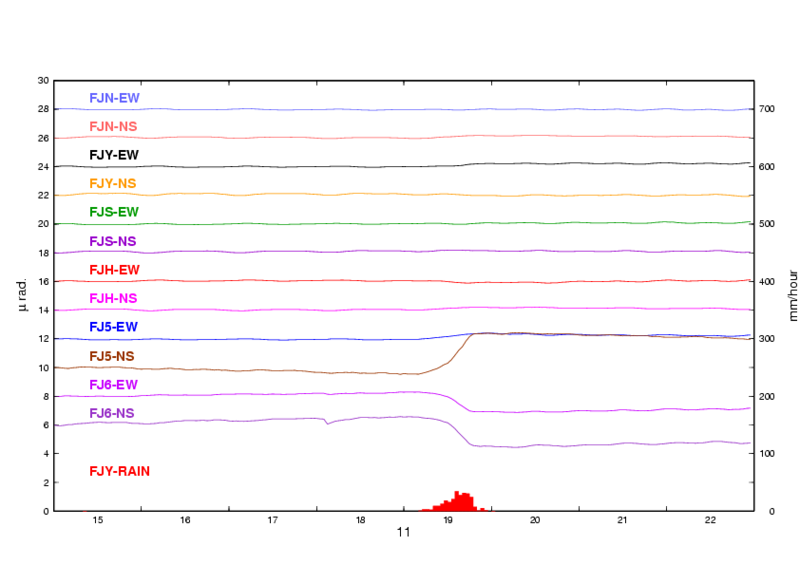This screenshot has width=800, height=565.
Task: Click the FJN-EW series label
Action: [x=114, y=98]
